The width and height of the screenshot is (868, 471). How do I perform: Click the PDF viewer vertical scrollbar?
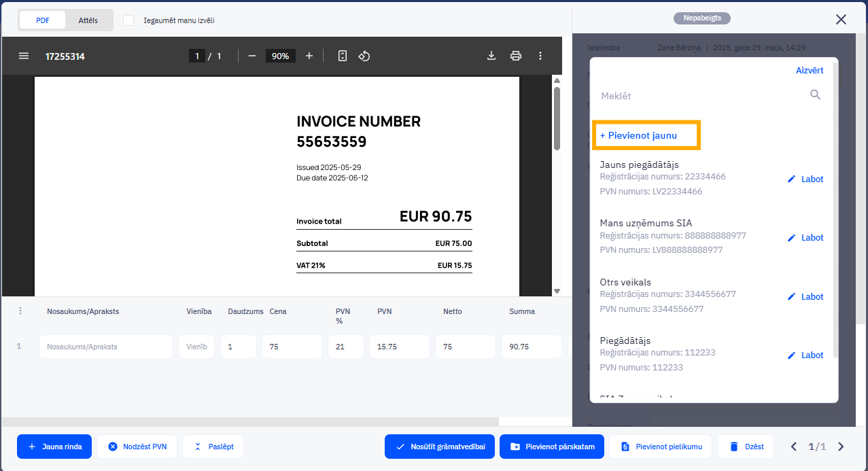point(557,118)
